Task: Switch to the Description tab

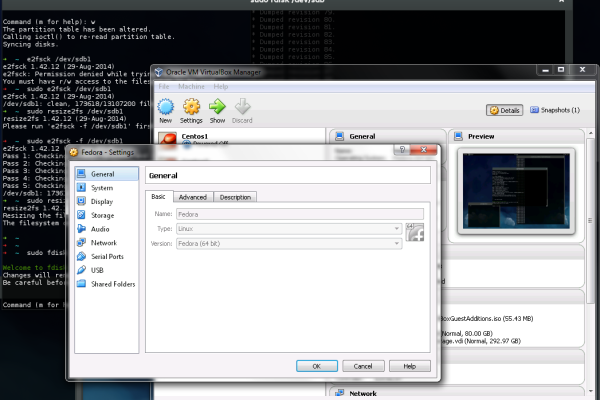Action: click(x=235, y=197)
